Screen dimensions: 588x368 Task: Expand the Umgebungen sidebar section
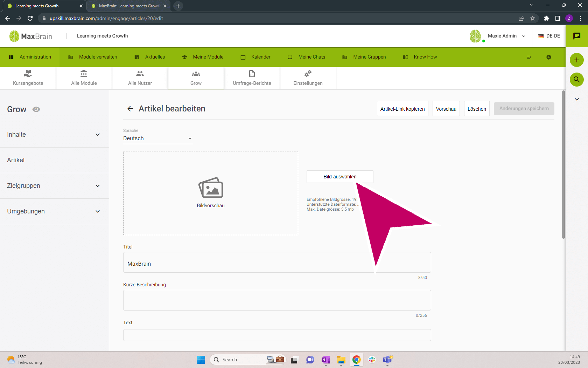54,211
